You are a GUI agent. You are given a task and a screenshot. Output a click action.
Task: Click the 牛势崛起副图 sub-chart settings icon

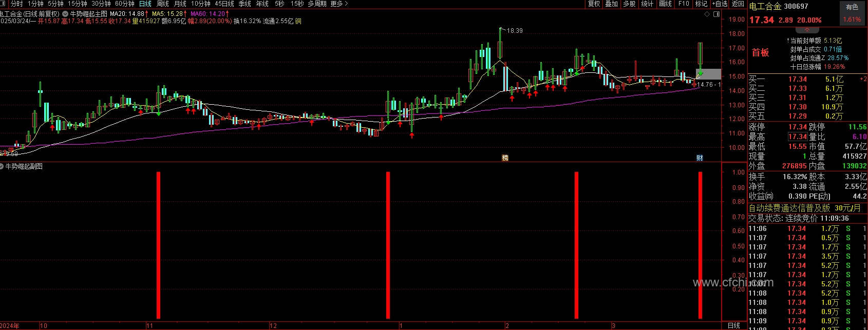[x=2, y=166]
